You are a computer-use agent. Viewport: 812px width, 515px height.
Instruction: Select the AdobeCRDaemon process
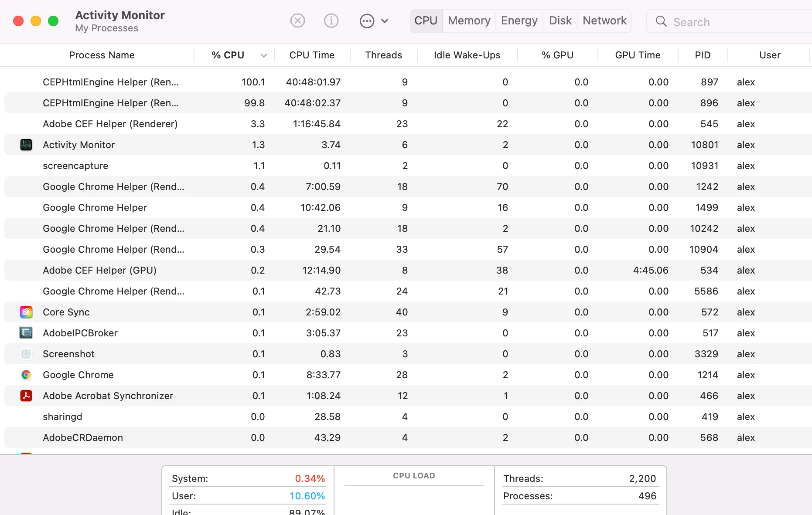pyautogui.click(x=408, y=437)
